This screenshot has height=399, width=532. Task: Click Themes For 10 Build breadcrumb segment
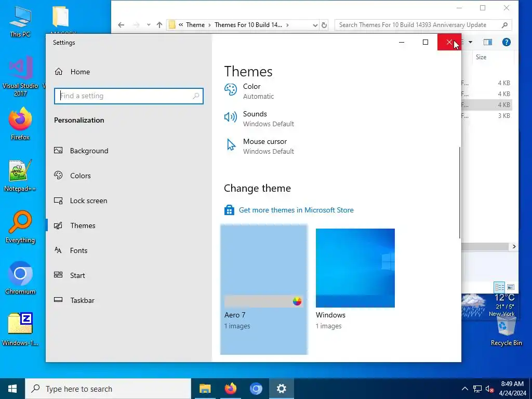click(x=248, y=25)
